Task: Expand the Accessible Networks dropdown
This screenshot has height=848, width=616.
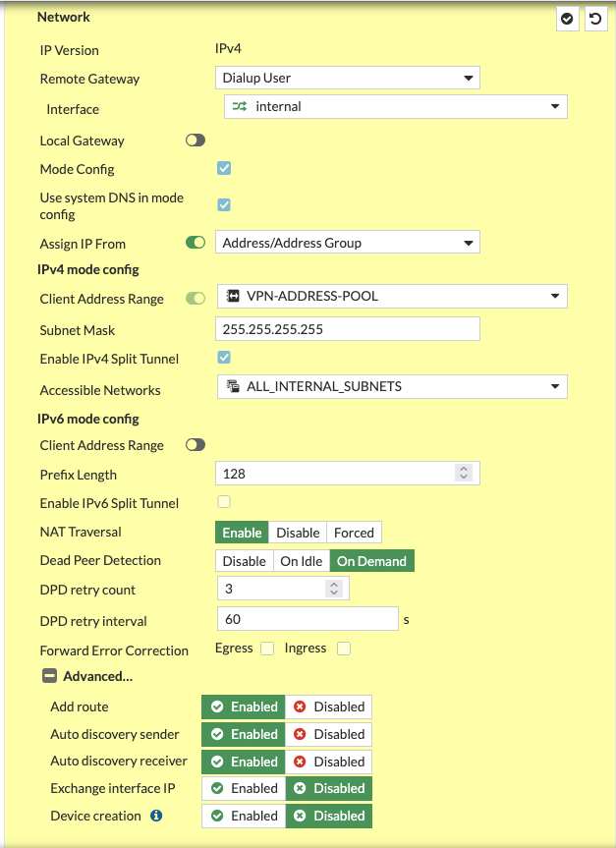Action: [392, 387]
